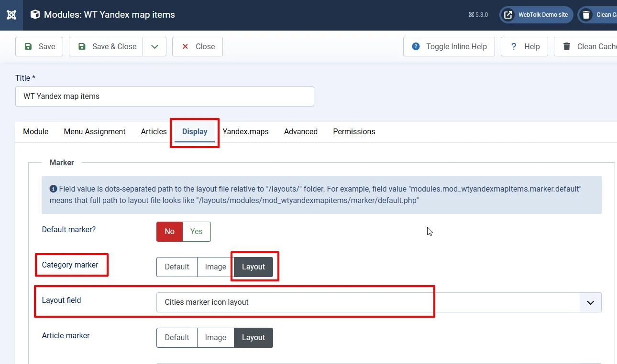
Task: Open the Yandex.maps tab
Action: coord(245,131)
